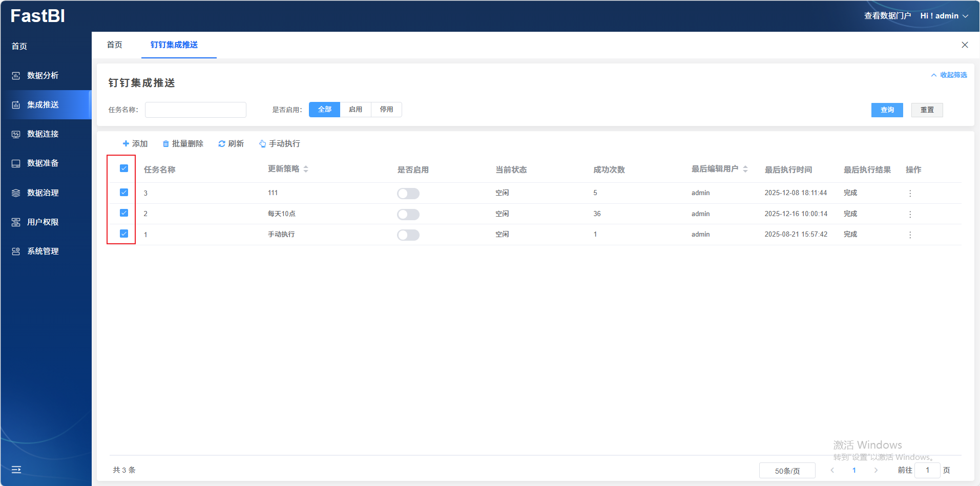Uncheck the select-all header checkbox
The image size is (980, 486).
(124, 168)
